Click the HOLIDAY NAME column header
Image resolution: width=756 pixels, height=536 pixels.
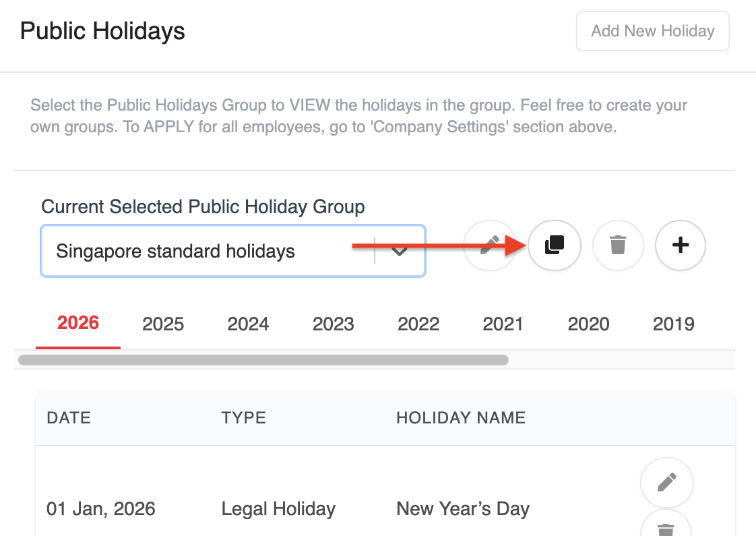pos(460,418)
